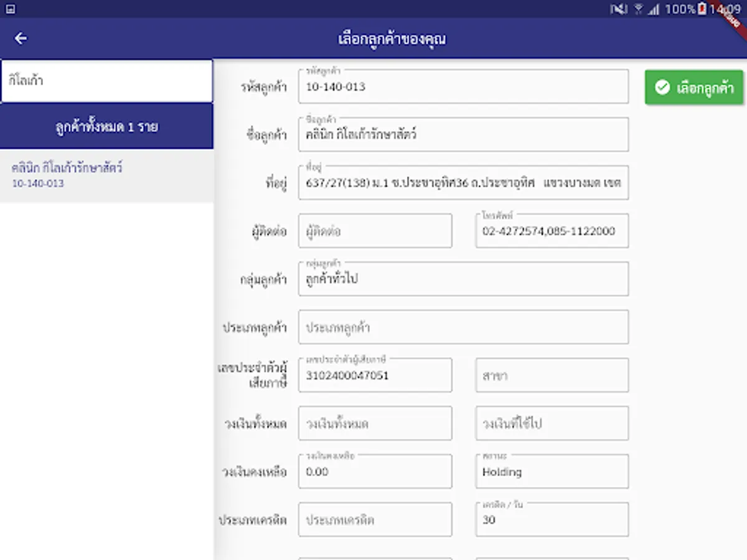747x560 pixels.
Task: Click the กลุ่มลูกค้า field showing ลูกค้าทั่วไป
Action: (x=463, y=279)
